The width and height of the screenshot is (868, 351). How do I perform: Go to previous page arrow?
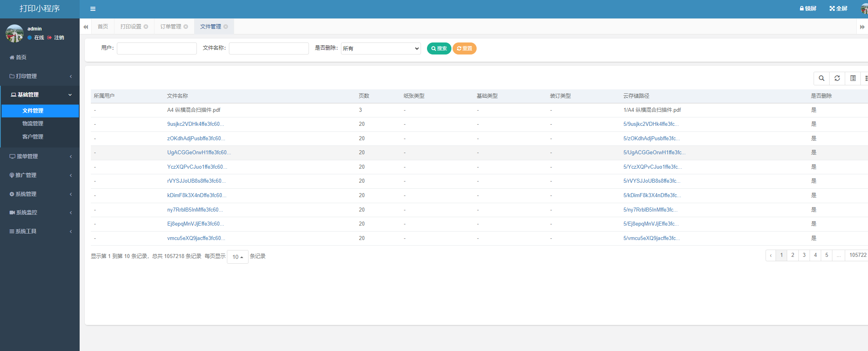(x=771, y=255)
